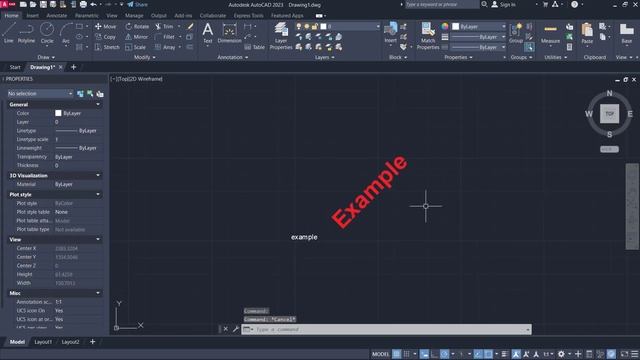Click the Color ByLayer swatch in Properties
The width and height of the screenshot is (640, 360).
tap(58, 113)
